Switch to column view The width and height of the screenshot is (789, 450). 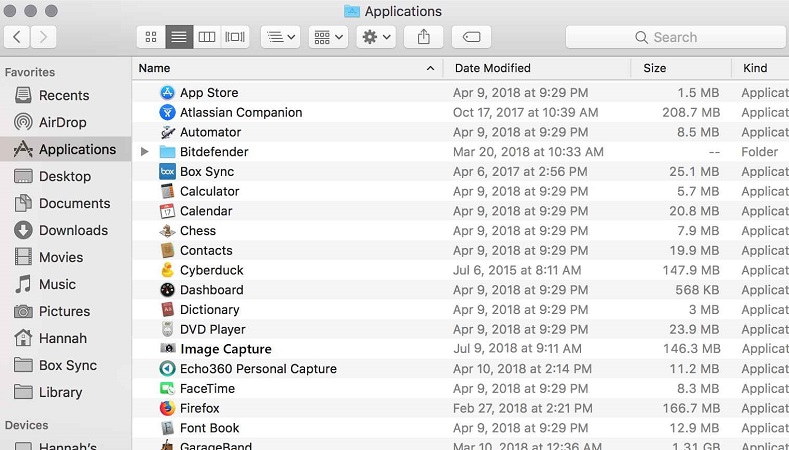[207, 37]
